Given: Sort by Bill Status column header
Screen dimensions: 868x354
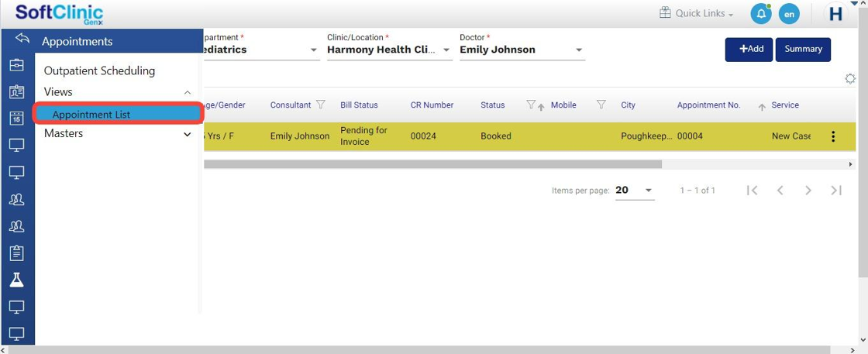Looking at the screenshot, I should [360, 105].
